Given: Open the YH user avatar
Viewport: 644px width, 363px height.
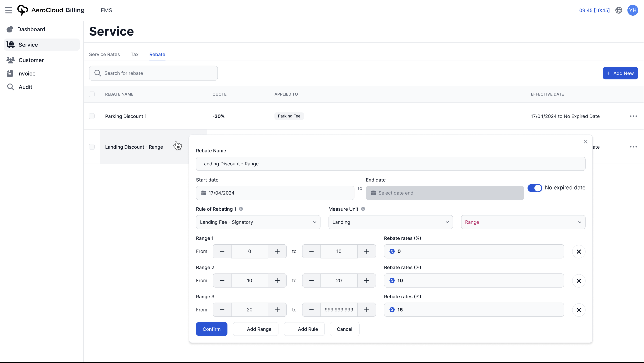Looking at the screenshot, I should [633, 10].
